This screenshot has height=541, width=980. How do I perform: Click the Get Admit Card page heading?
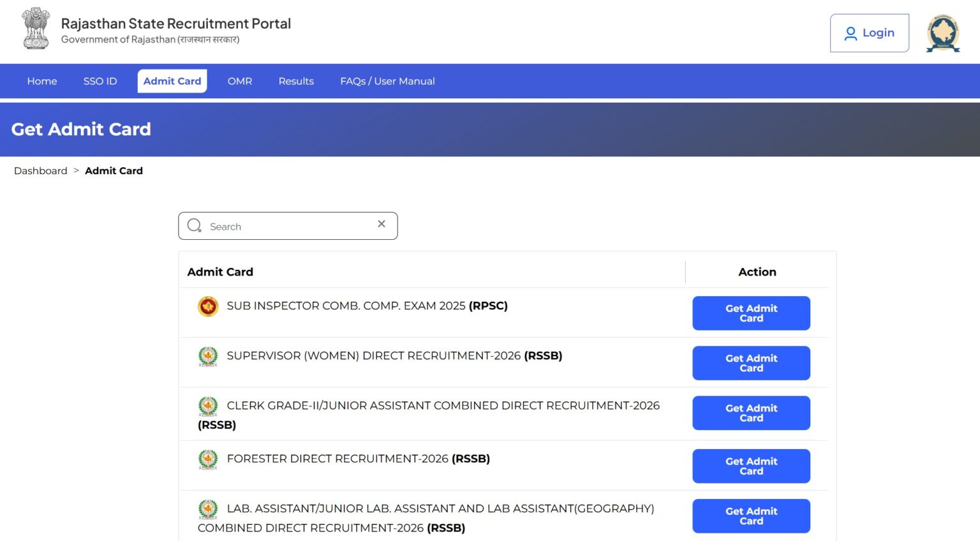[81, 130]
